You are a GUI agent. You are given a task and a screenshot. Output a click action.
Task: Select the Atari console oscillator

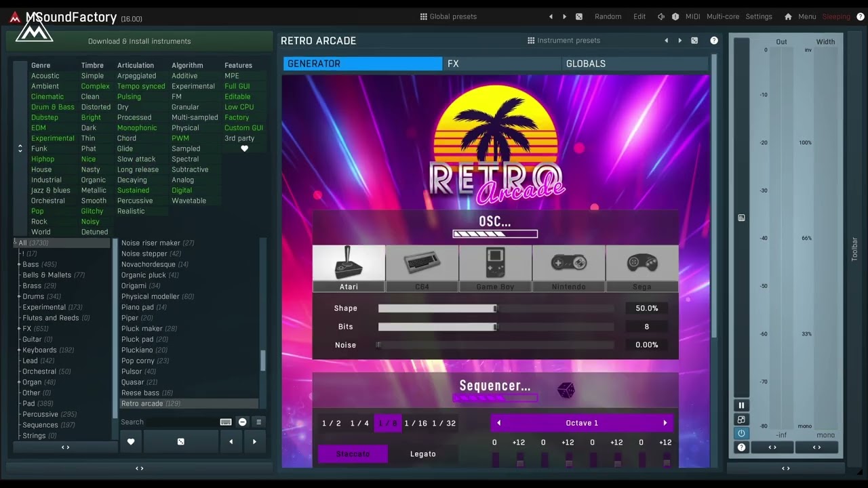(x=349, y=268)
